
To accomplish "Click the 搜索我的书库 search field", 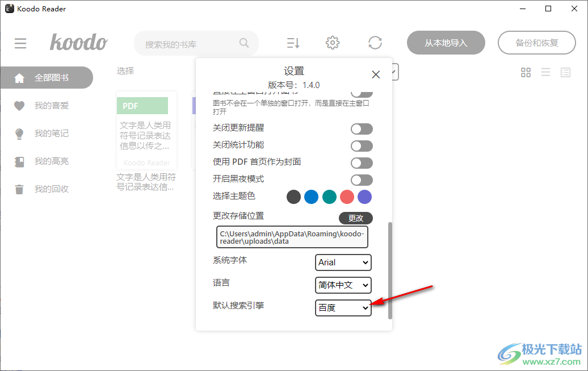I will tap(196, 43).
